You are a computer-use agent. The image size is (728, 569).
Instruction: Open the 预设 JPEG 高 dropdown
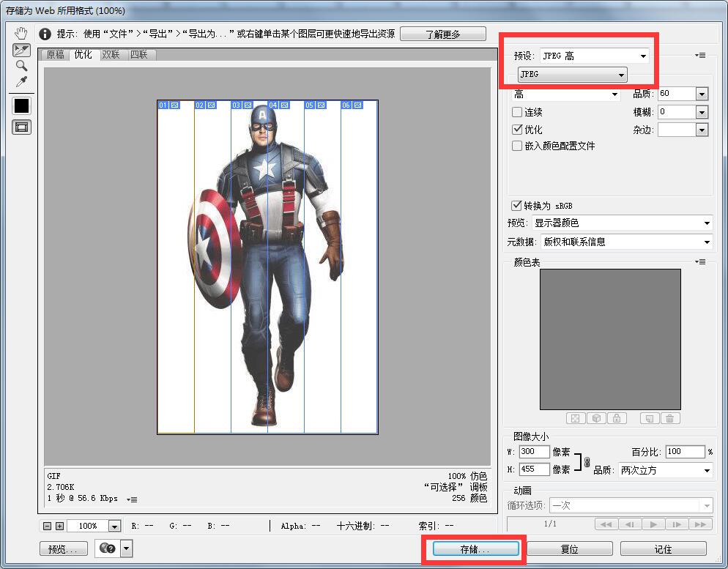594,56
